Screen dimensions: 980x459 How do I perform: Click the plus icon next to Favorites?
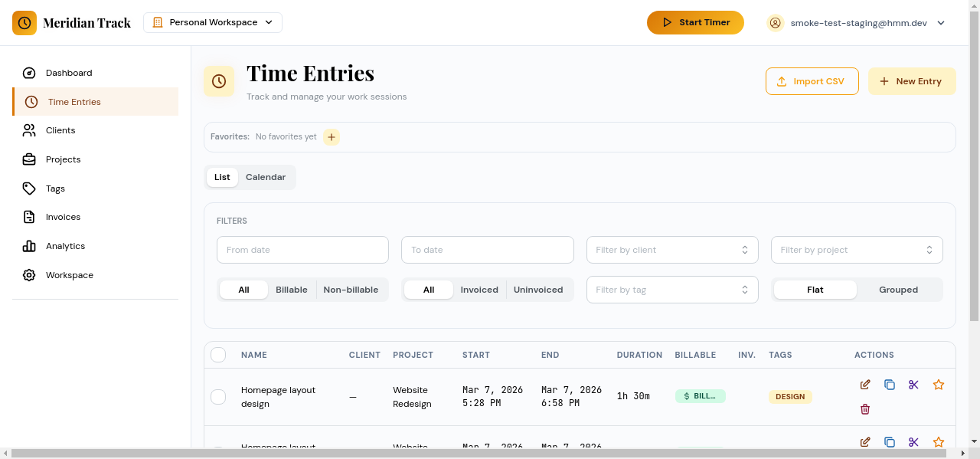[331, 136]
